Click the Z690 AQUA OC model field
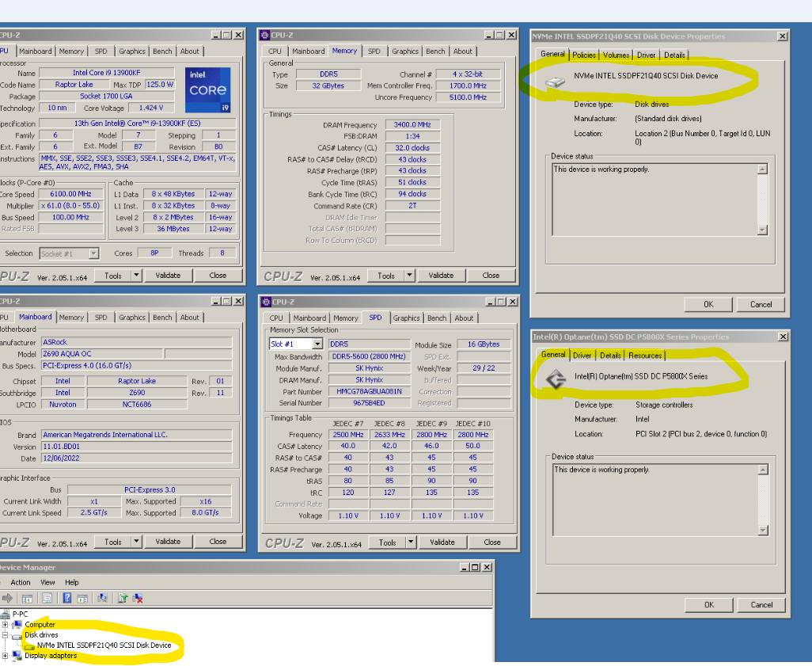This screenshot has height=666, width=812. [103, 354]
